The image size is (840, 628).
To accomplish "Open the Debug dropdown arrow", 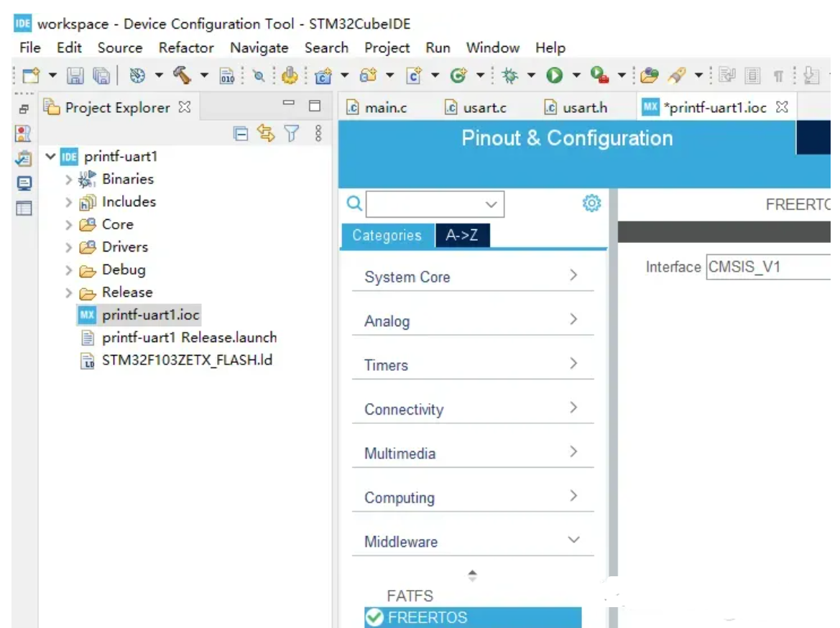I will point(531,75).
